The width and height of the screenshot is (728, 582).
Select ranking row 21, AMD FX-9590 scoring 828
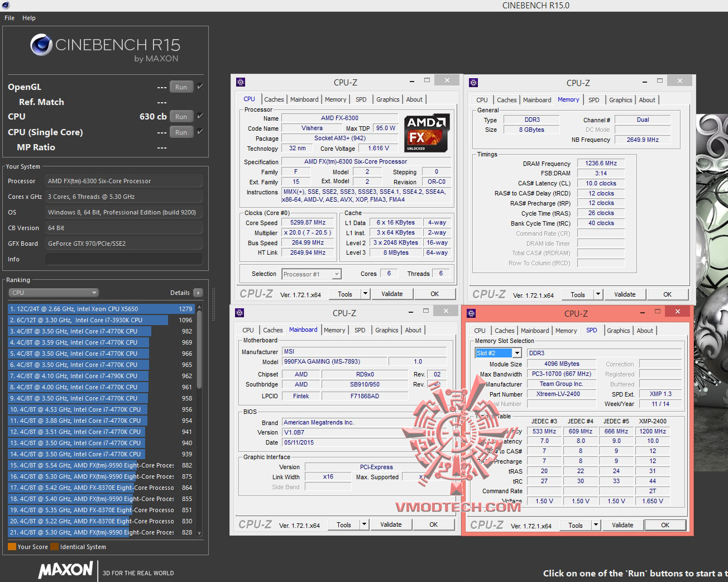click(101, 532)
